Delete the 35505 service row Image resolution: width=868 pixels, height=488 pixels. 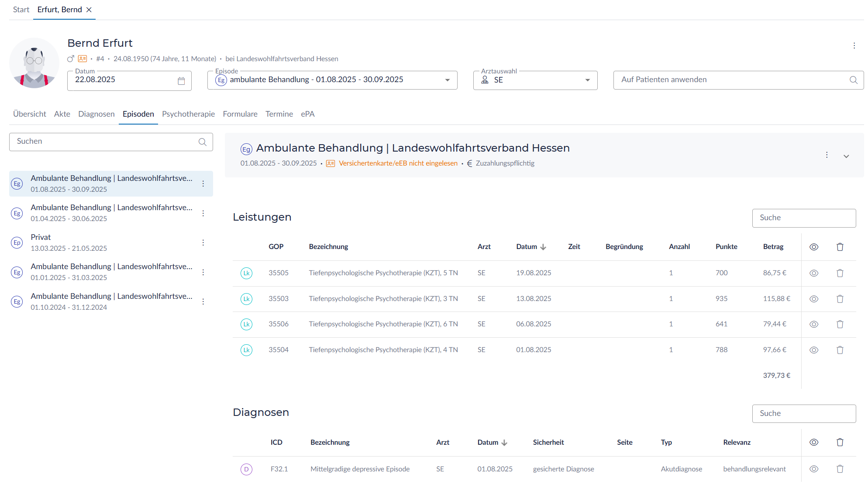[x=840, y=273]
